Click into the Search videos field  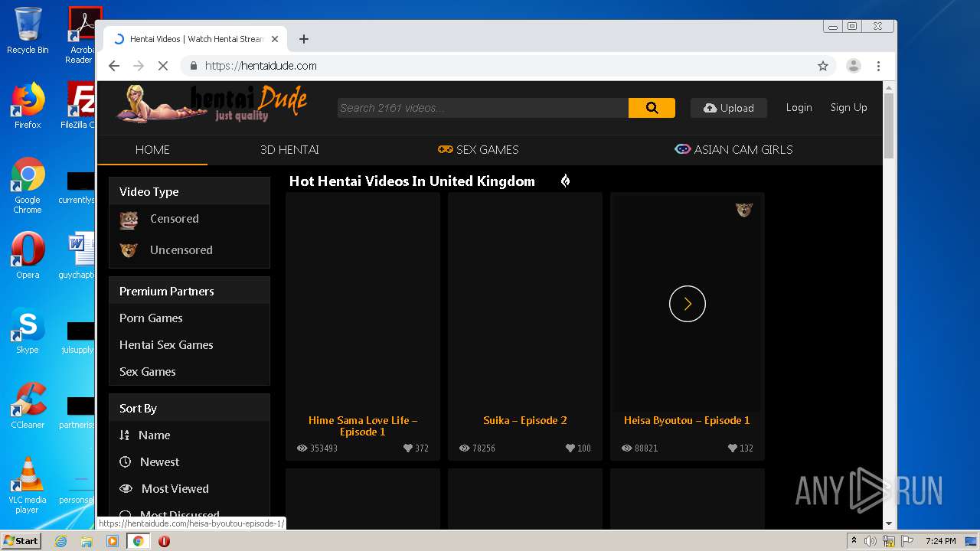coord(482,108)
